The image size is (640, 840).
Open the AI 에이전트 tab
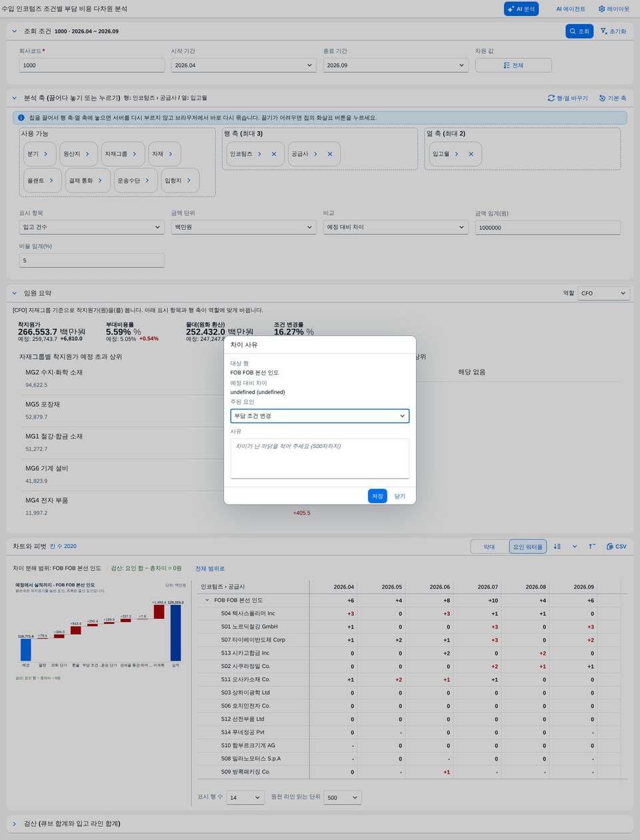click(571, 9)
